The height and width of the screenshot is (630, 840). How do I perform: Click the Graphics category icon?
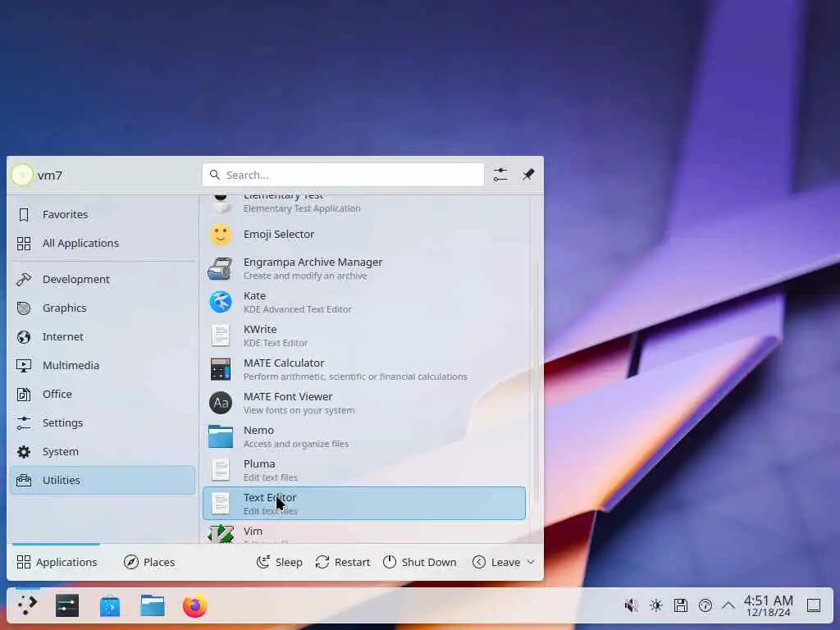point(24,308)
